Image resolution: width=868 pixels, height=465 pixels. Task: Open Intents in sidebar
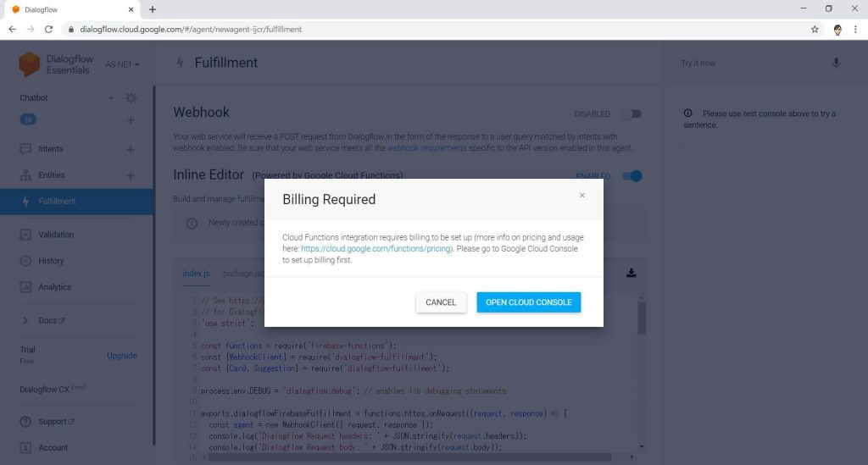tap(50, 149)
